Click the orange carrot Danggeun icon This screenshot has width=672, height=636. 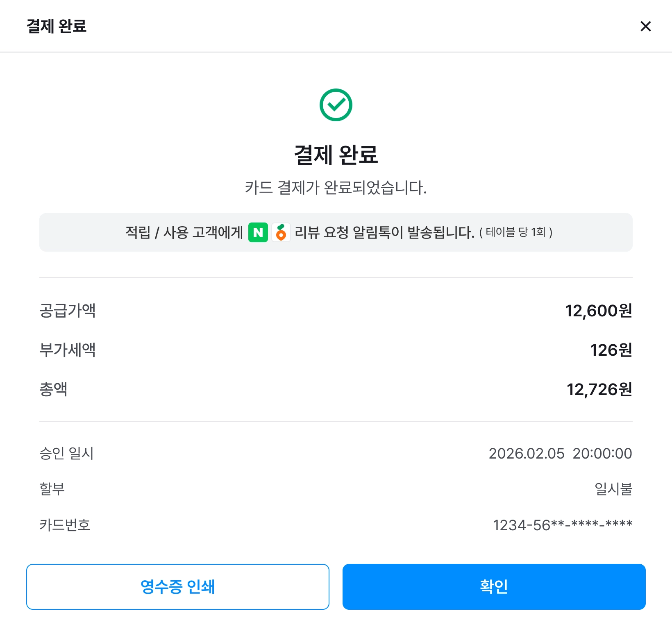[x=281, y=232]
